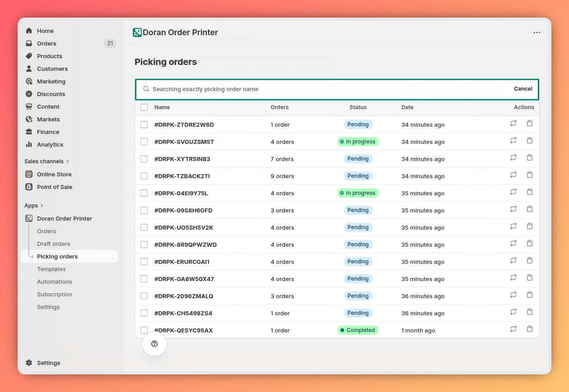Image resolution: width=569 pixels, height=392 pixels.
Task: Click the clipboard icon for #DRPK-QE5YC95AX
Action: (530, 329)
